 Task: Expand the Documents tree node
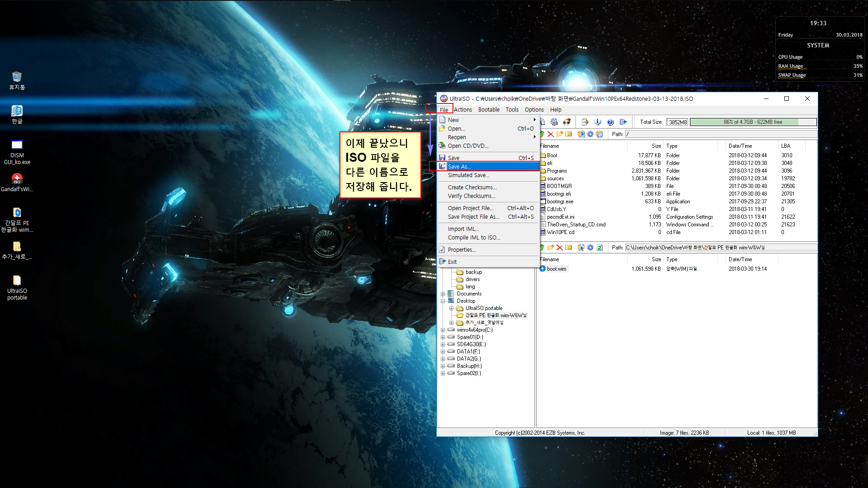click(443, 294)
